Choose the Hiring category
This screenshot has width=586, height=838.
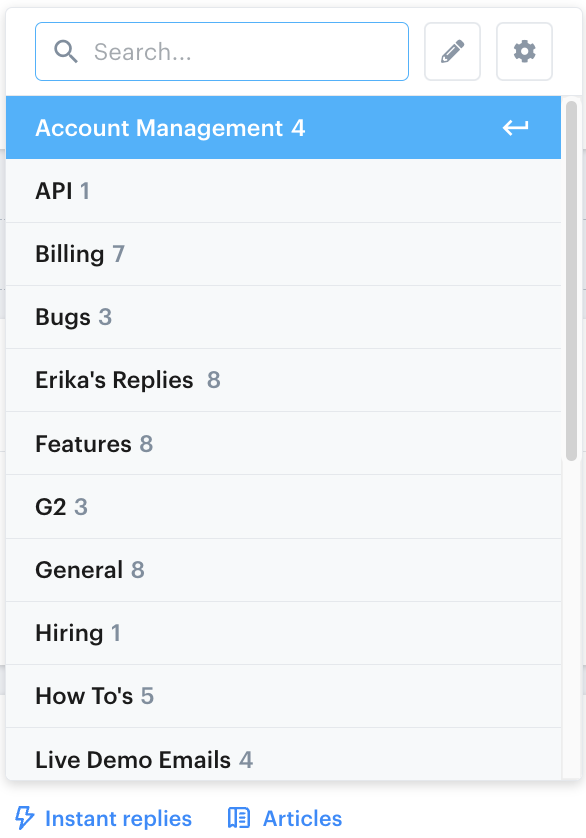pyautogui.click(x=283, y=633)
